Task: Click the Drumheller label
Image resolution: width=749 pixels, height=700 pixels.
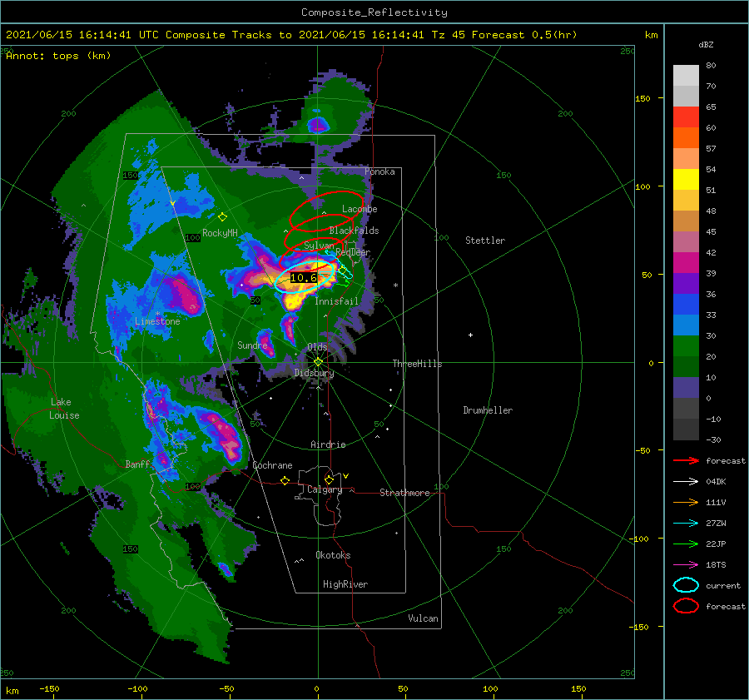Action: click(488, 410)
